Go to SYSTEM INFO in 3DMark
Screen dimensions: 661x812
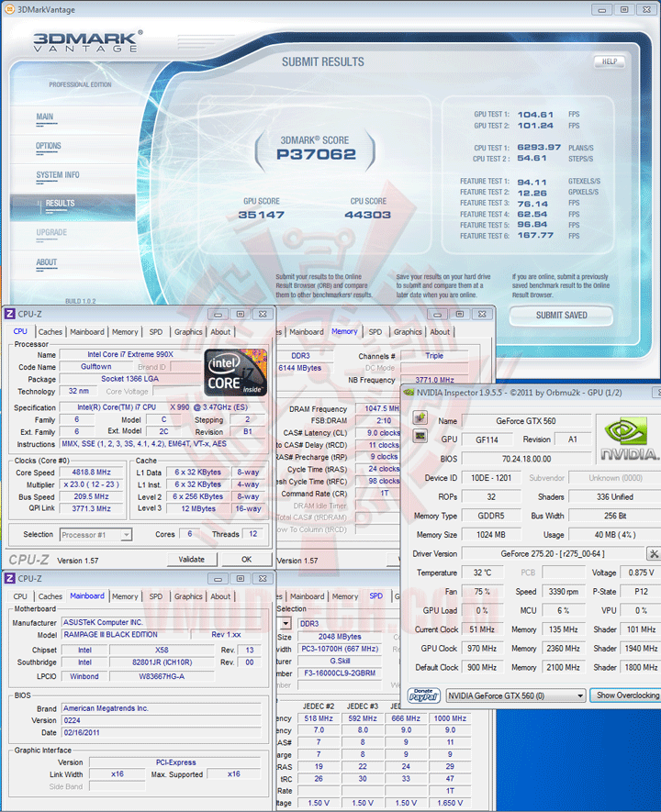point(58,175)
